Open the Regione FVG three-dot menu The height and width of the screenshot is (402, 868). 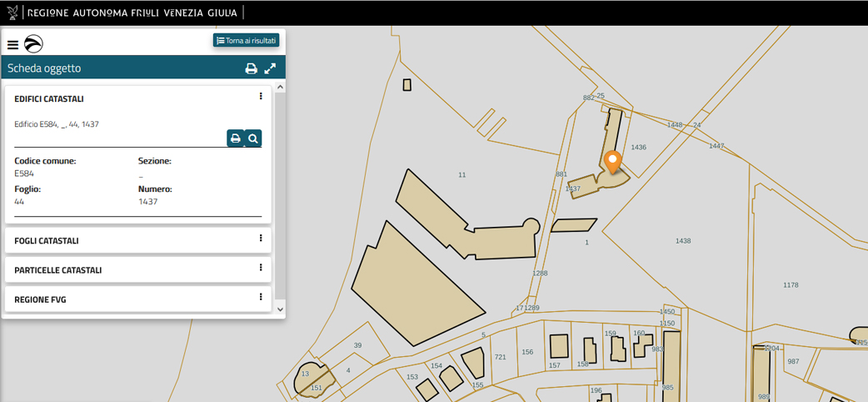pos(261,297)
